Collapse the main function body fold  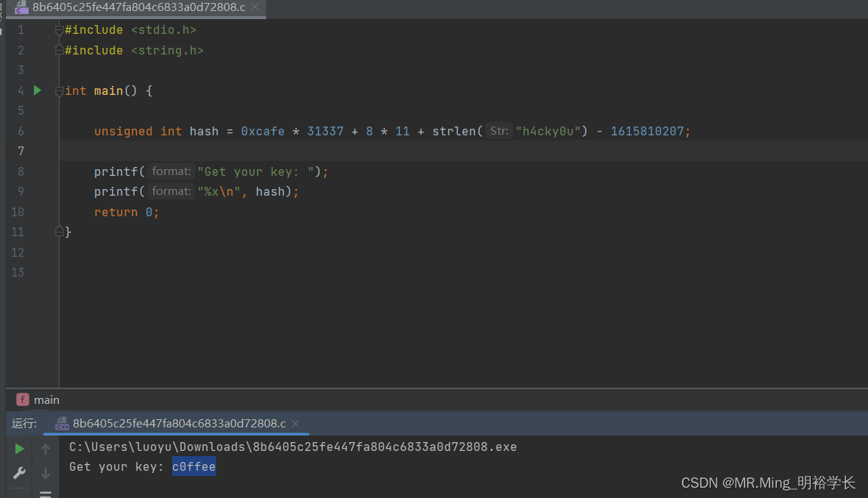pyautogui.click(x=59, y=90)
